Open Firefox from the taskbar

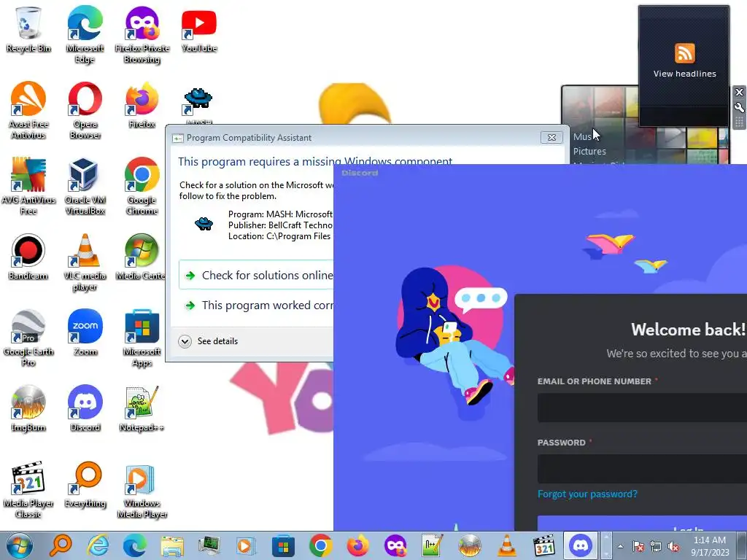point(357,545)
